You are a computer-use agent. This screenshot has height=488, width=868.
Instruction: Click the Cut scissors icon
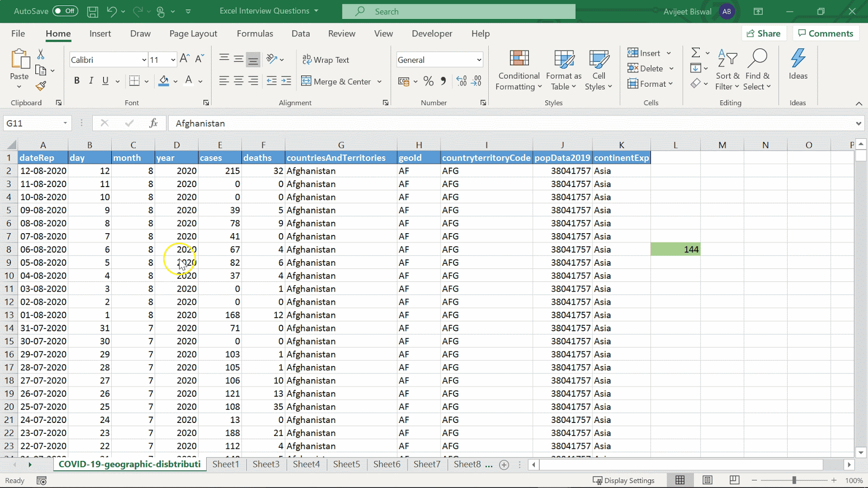(41, 54)
